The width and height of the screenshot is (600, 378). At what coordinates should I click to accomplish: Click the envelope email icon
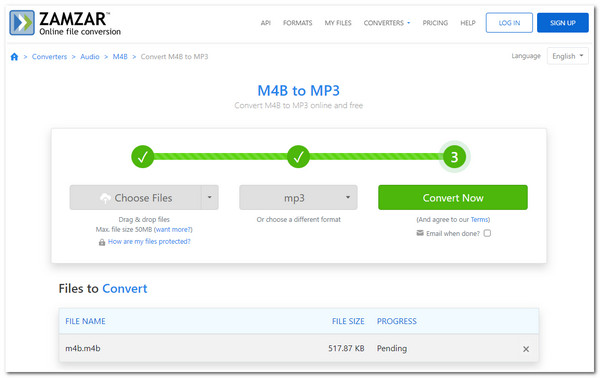point(420,233)
